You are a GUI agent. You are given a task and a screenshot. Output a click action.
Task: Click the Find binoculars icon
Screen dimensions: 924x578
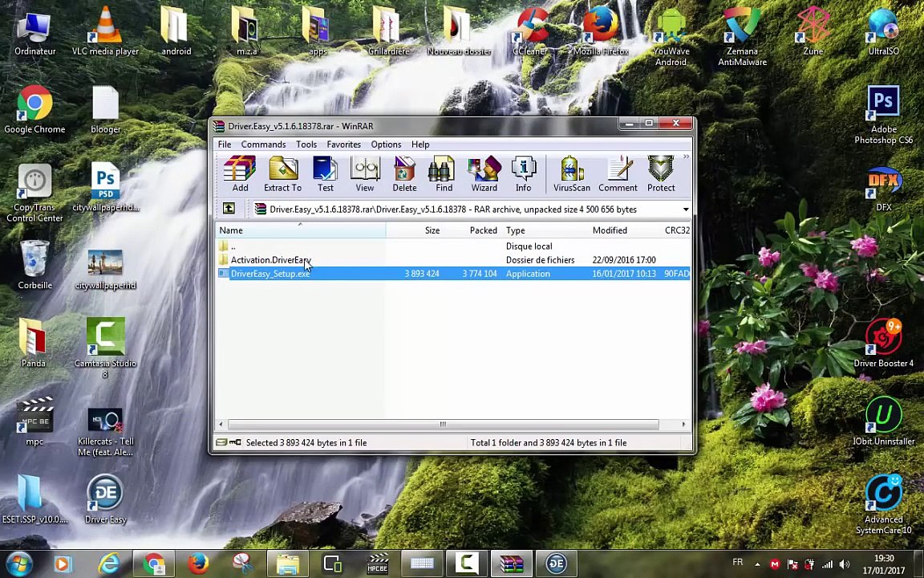pyautogui.click(x=444, y=174)
